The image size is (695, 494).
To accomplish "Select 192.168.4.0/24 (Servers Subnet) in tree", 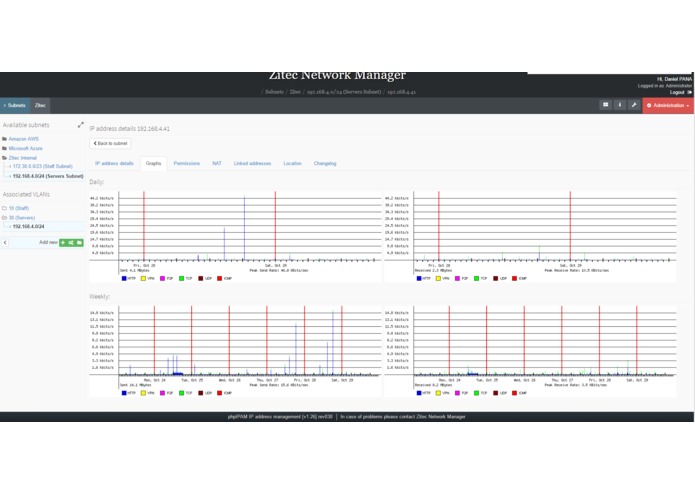I will pyautogui.click(x=48, y=176).
